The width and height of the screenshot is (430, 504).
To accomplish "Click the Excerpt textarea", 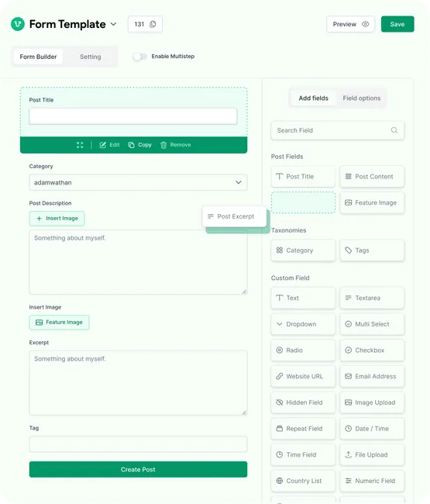I will 138,383.
